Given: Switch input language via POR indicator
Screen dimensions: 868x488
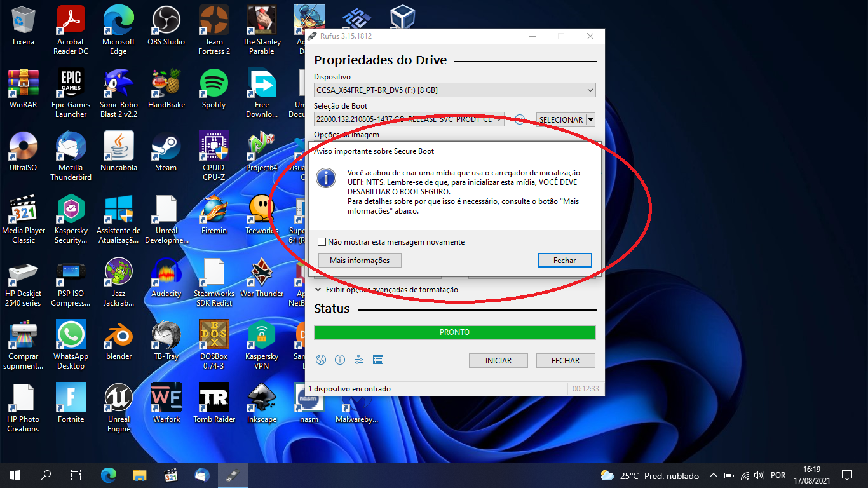Looking at the screenshot, I should click(778, 475).
